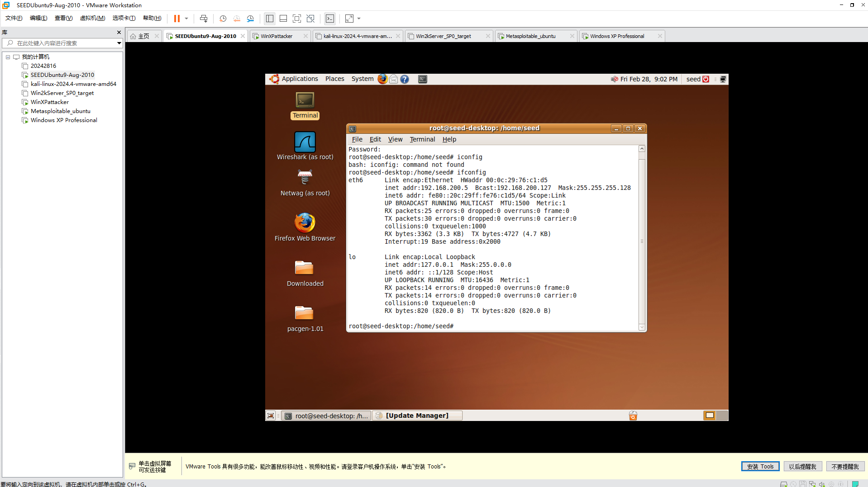Viewport: 868px width, 487px height.
Task: Select Windows XP Professional in the library tree
Action: click(64, 120)
